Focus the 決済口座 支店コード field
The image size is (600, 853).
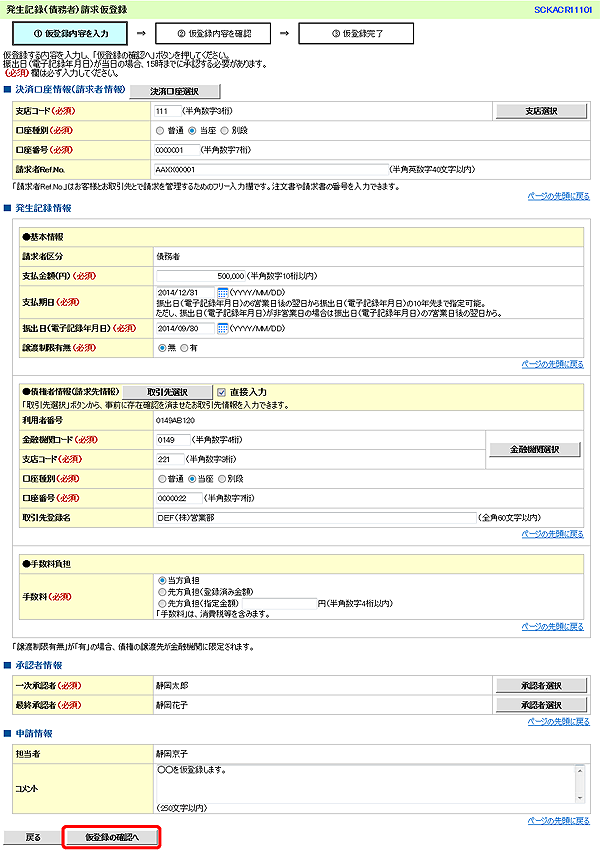168,111
